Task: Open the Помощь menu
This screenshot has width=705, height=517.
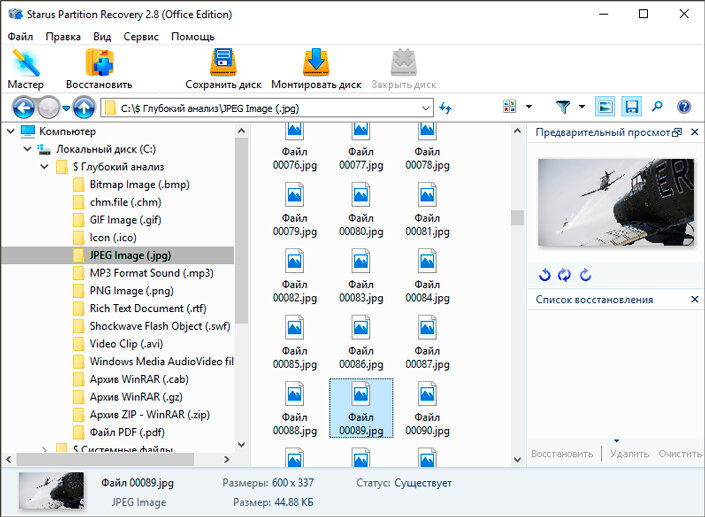Action: pos(192,36)
